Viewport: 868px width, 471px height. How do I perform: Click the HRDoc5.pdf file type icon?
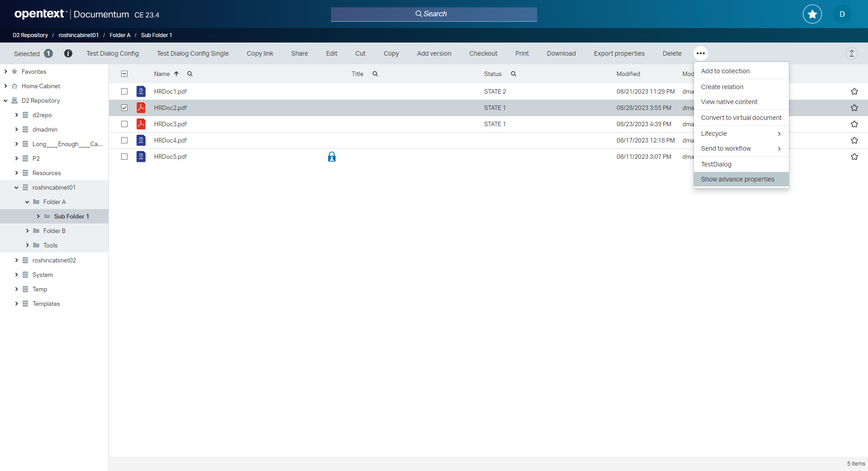tap(141, 157)
